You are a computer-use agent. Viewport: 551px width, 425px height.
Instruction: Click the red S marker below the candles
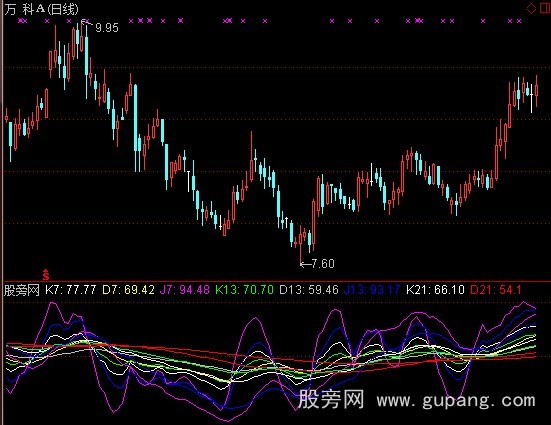click(x=46, y=275)
